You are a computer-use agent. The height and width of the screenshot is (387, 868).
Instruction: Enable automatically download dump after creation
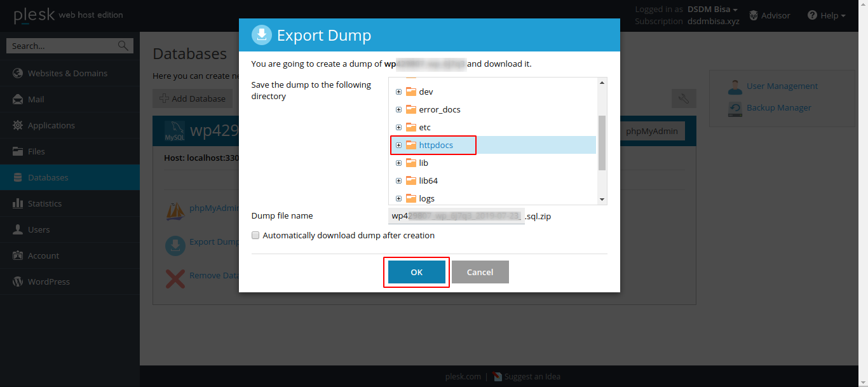pos(255,235)
